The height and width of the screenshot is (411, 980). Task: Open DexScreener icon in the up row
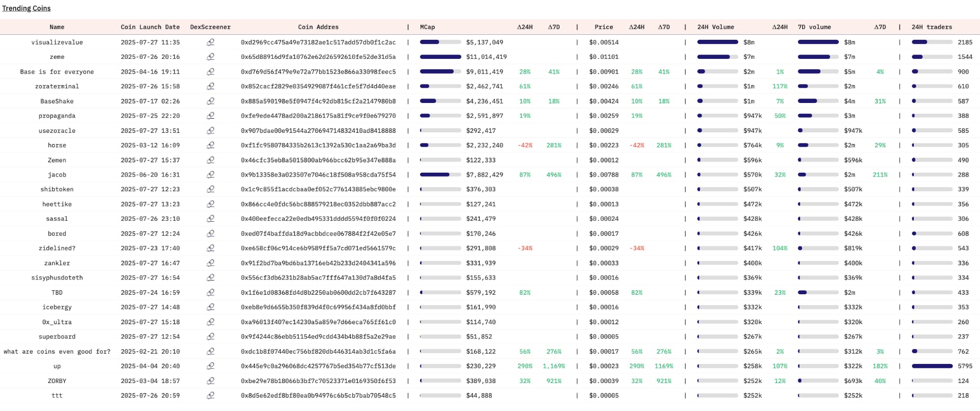pos(210,366)
